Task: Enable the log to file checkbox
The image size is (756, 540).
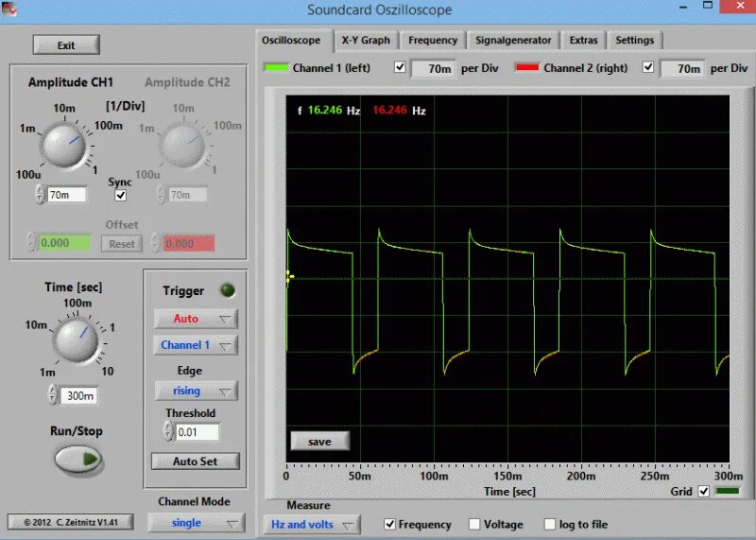Action: 550,524
